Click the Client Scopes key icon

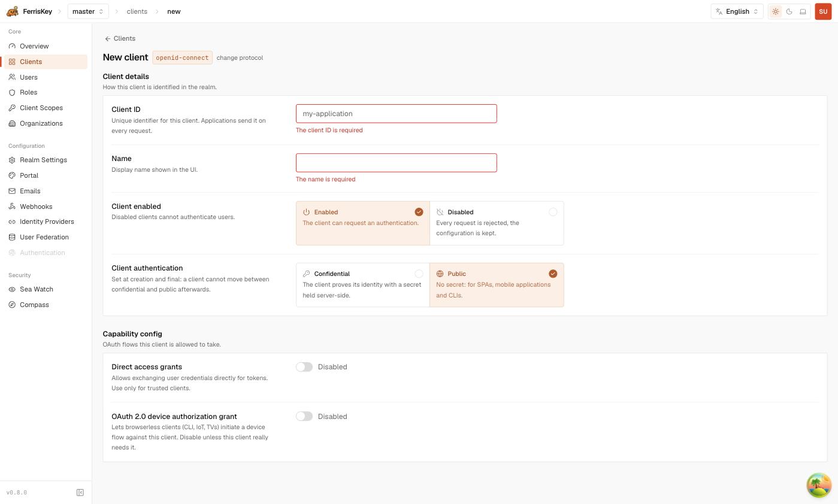point(12,108)
